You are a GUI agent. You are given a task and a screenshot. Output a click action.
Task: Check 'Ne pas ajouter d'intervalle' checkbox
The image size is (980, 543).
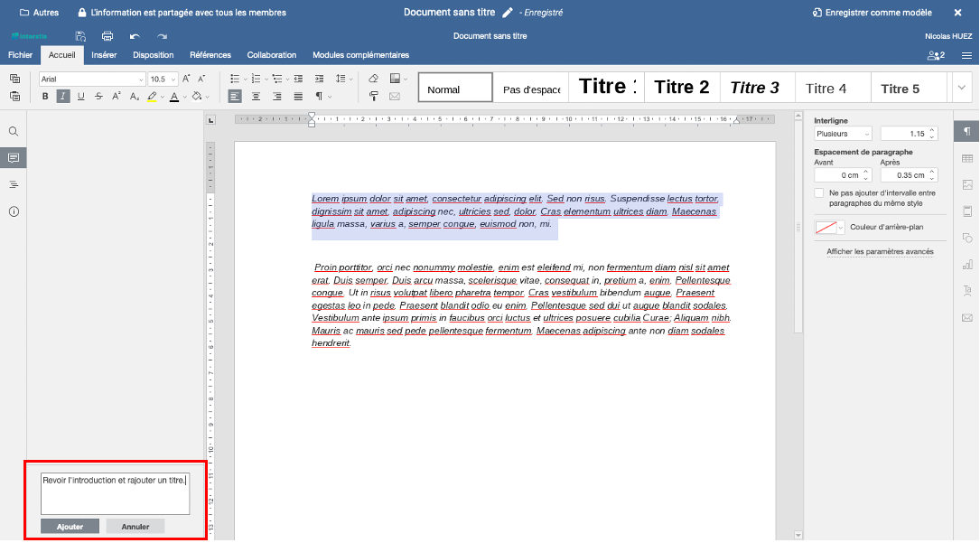pos(818,193)
